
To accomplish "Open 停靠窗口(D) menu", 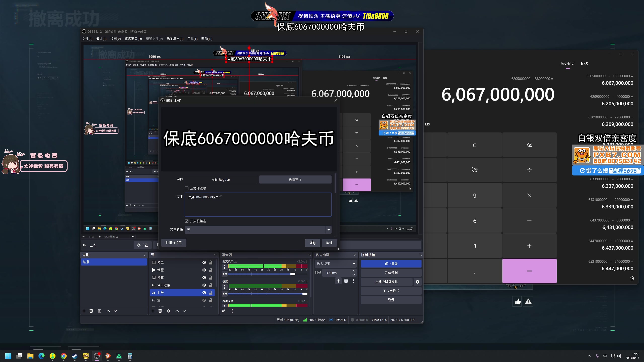I will click(x=133, y=39).
